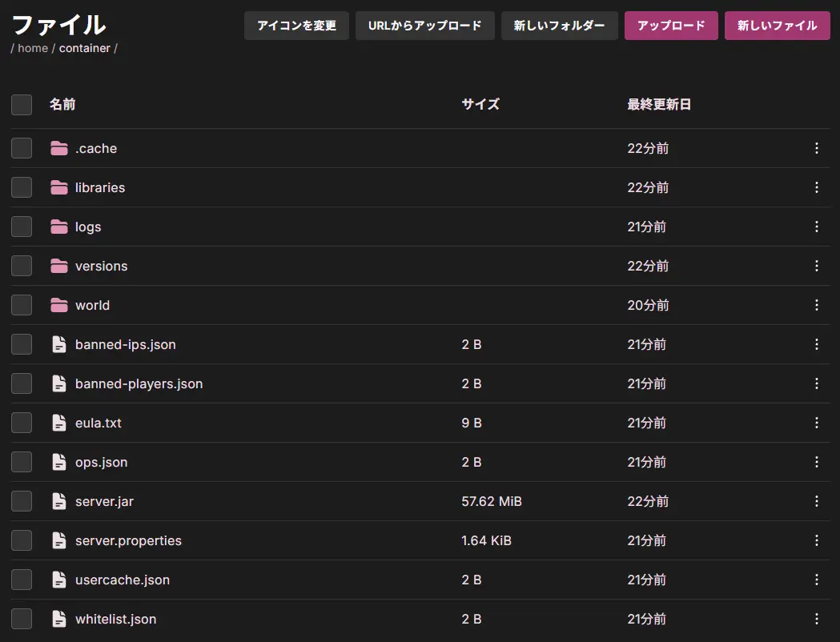Image resolution: width=840 pixels, height=642 pixels.
Task: Open the three-dot menu for server.properties
Action: [817, 540]
